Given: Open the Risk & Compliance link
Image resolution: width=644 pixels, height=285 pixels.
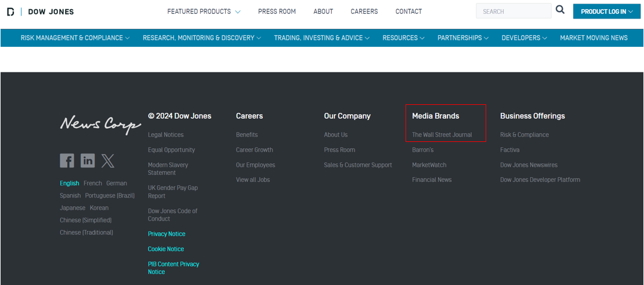Looking at the screenshot, I should [x=524, y=134].
